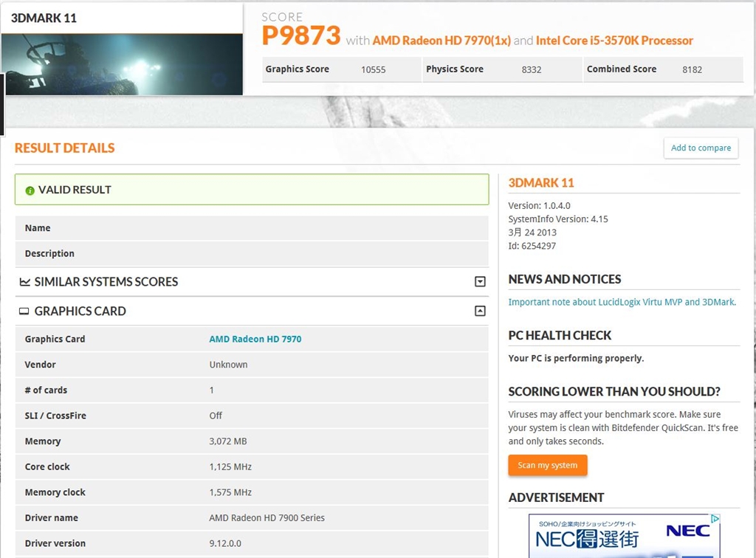This screenshot has width=756, height=558.
Task: Click the Vendor value Unknown
Action: coord(228,365)
